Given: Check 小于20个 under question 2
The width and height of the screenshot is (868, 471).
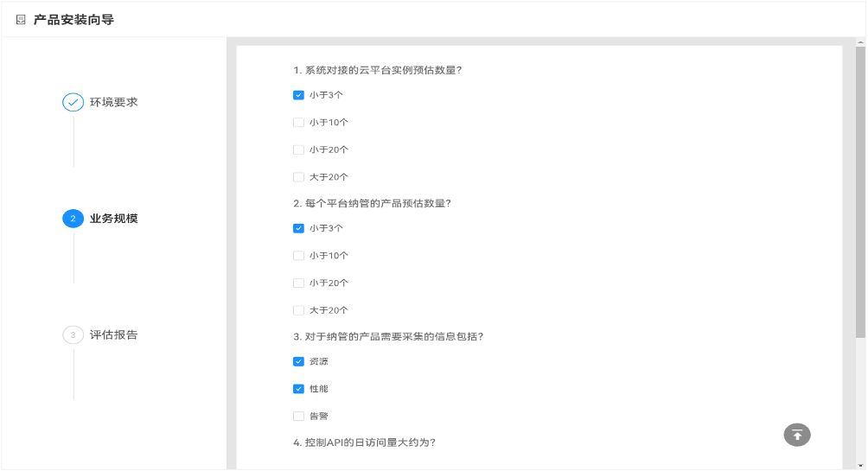Looking at the screenshot, I should tap(298, 283).
